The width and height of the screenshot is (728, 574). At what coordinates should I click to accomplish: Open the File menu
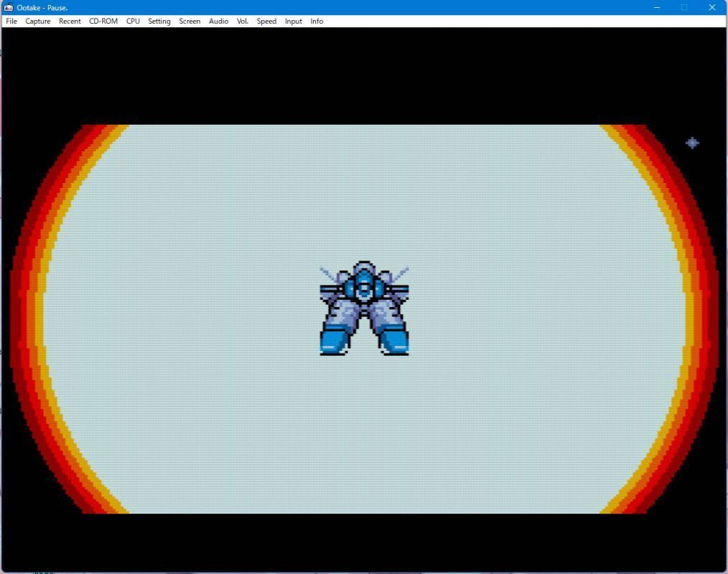11,22
